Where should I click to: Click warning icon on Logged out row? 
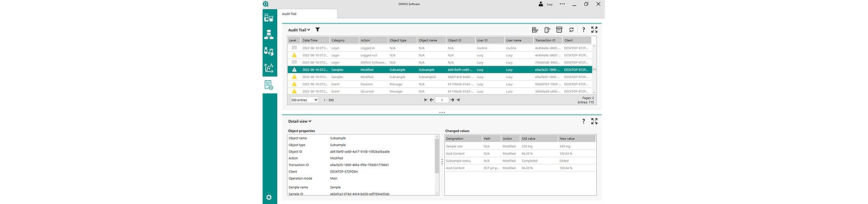(x=295, y=55)
